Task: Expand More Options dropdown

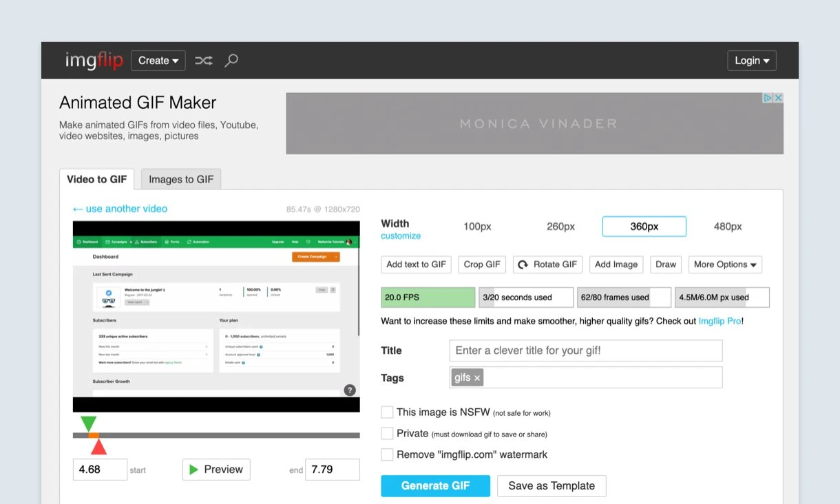Action: 725,264
